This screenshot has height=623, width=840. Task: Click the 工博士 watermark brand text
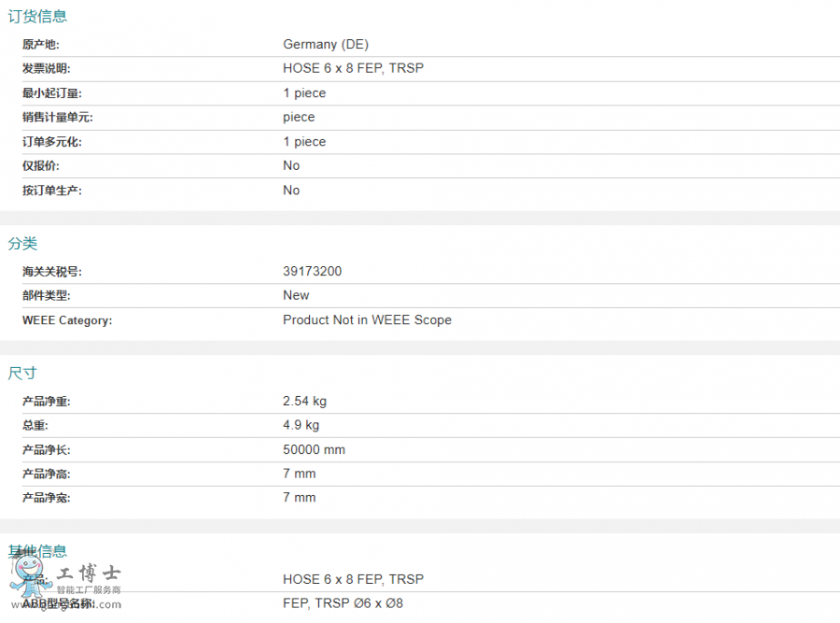point(90,573)
